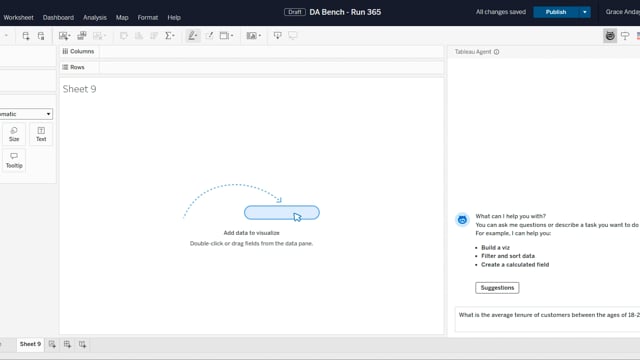Image resolution: width=640 pixels, height=360 pixels.
Task: Click the Text mark card
Action: [41, 134]
